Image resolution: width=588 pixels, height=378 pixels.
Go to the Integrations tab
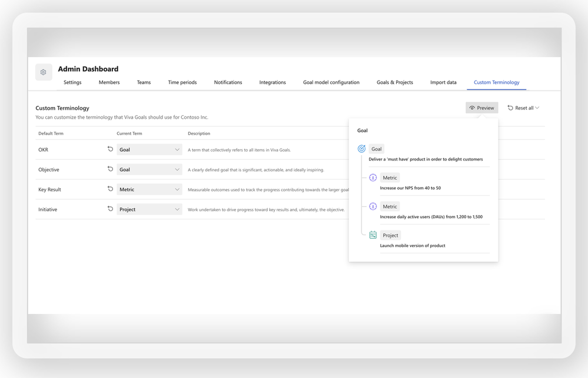coord(273,82)
